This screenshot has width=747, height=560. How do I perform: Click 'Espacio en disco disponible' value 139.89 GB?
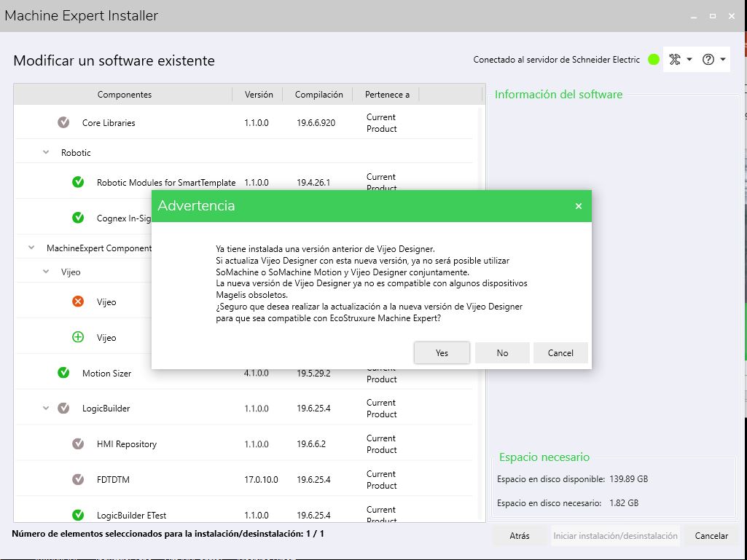click(629, 479)
